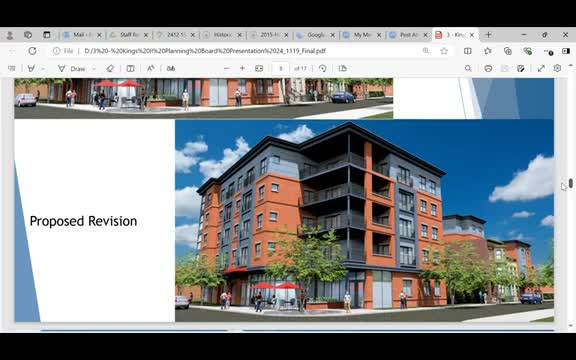Open the browser profile icon
The image size is (576, 360).
pos(10,35)
